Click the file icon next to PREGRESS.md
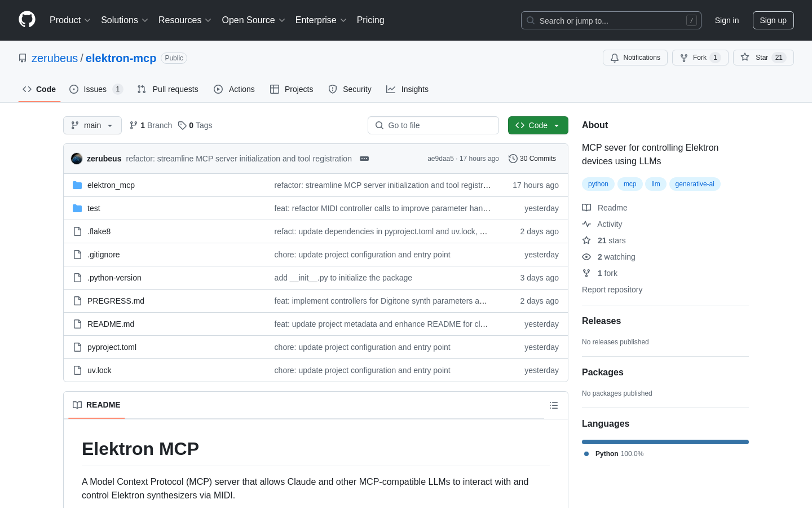Screen dimensions: 812x508 (x=77, y=301)
